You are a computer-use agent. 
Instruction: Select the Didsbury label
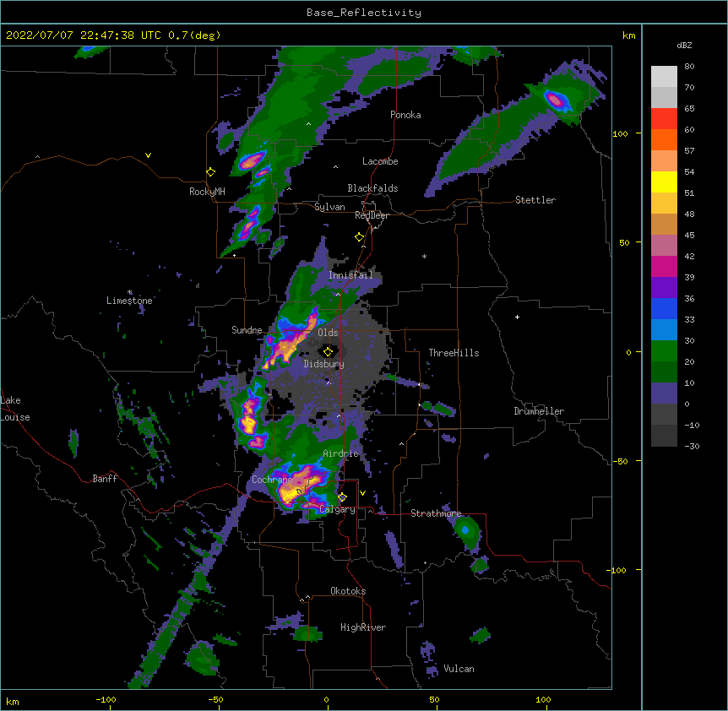pyautogui.click(x=323, y=364)
